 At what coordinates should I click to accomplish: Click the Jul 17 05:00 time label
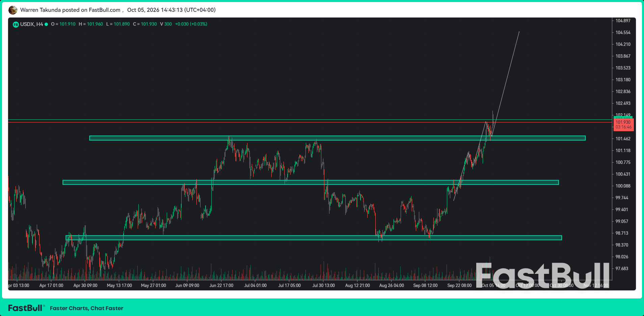(290, 286)
